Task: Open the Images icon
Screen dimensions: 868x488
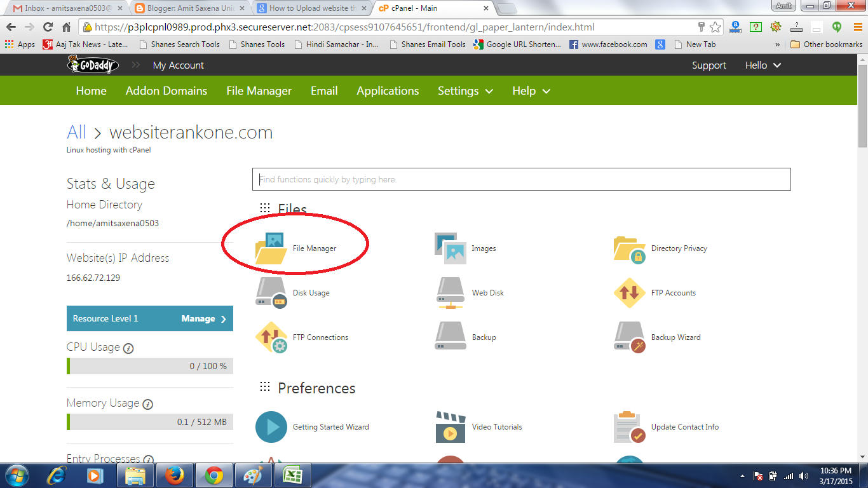Action: pos(451,248)
